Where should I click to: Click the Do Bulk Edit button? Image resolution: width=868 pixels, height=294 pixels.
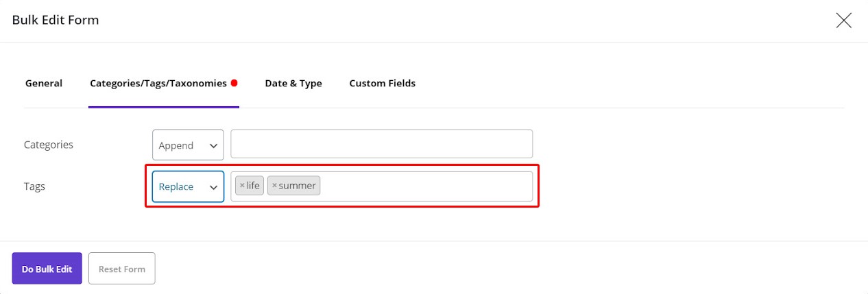(47, 269)
